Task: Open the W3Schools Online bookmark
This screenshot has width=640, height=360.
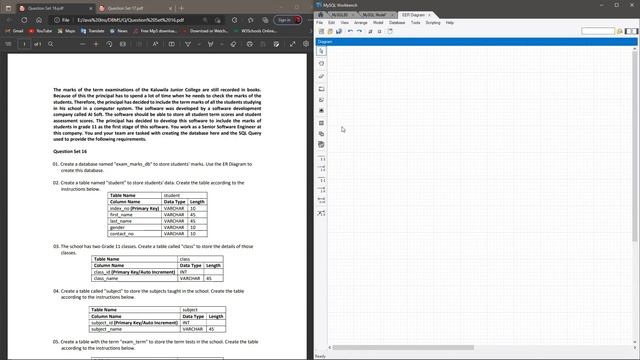Action: [x=255, y=31]
